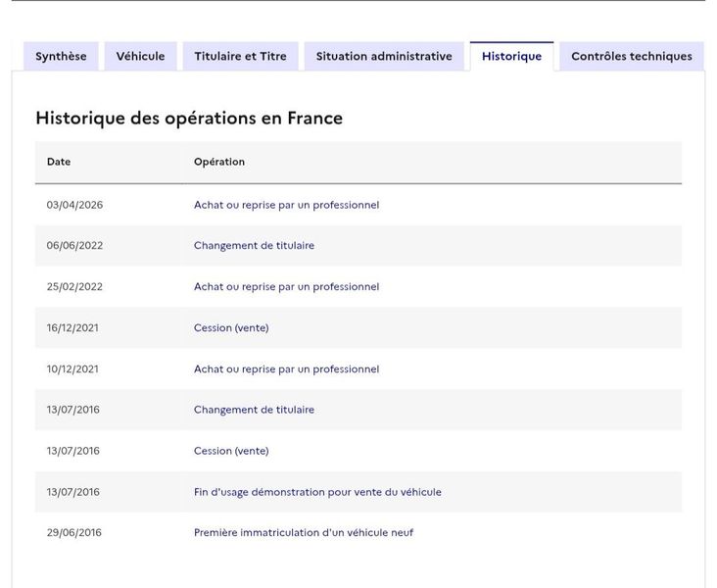Screen dimensions: 717x588
Task: Open the Synthèse tab
Action: [61, 56]
